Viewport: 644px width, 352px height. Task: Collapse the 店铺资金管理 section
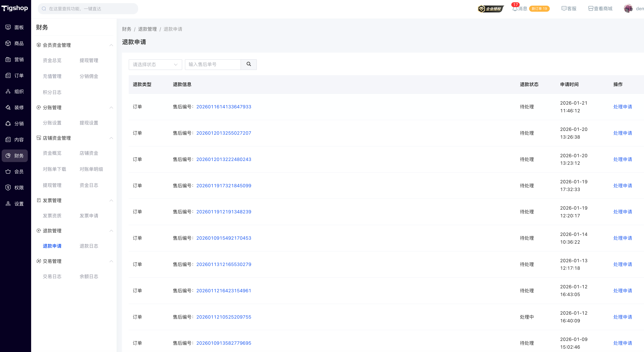[x=111, y=138]
